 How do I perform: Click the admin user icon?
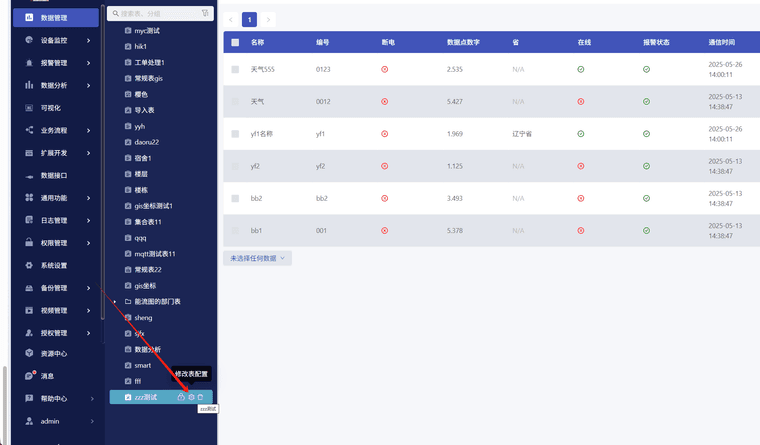[29, 421]
